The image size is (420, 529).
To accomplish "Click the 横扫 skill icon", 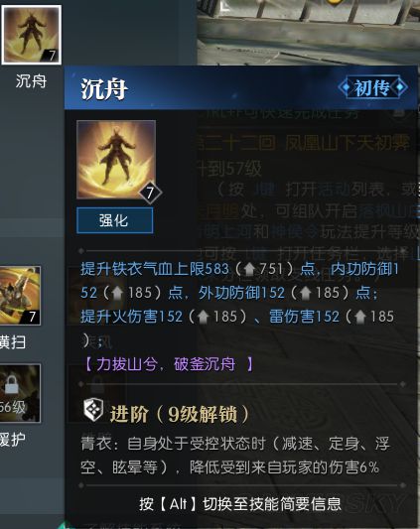I will (x=20, y=296).
